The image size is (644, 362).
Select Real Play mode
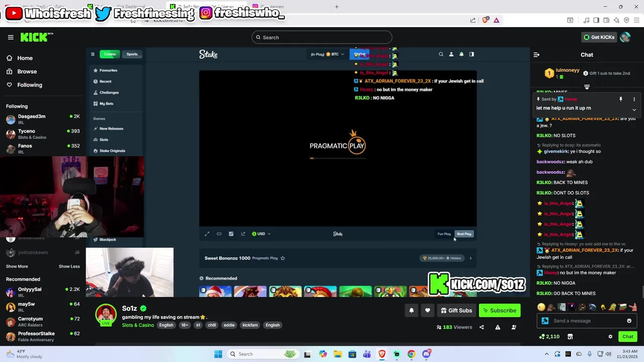(464, 234)
